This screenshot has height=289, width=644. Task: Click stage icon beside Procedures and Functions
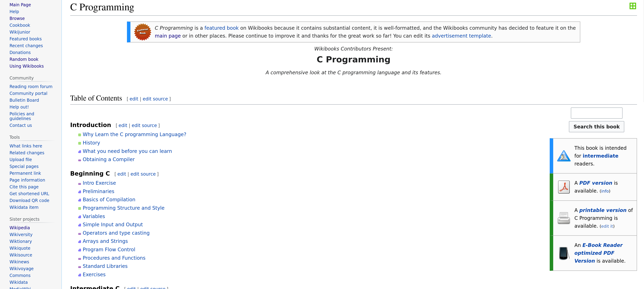[x=79, y=259]
